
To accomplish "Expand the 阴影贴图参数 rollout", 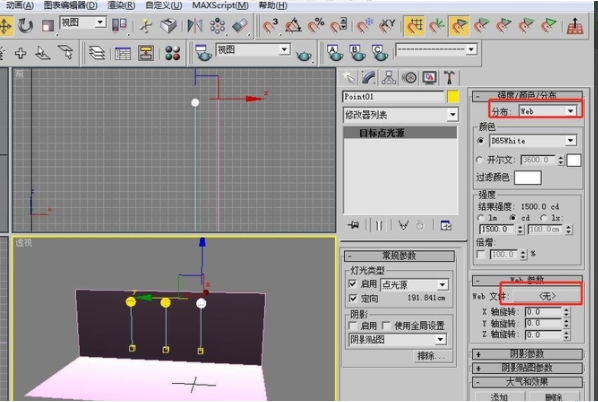I will [x=527, y=368].
